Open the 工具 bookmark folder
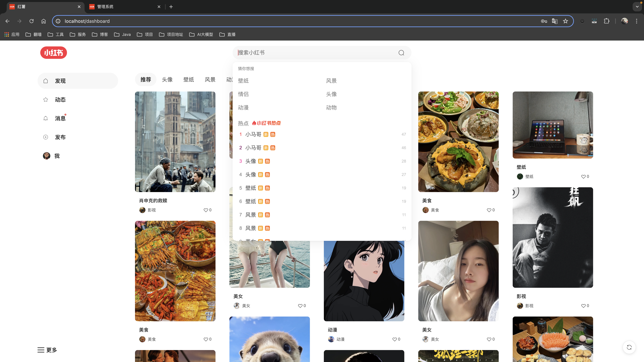This screenshot has height=362, width=644. [x=56, y=35]
